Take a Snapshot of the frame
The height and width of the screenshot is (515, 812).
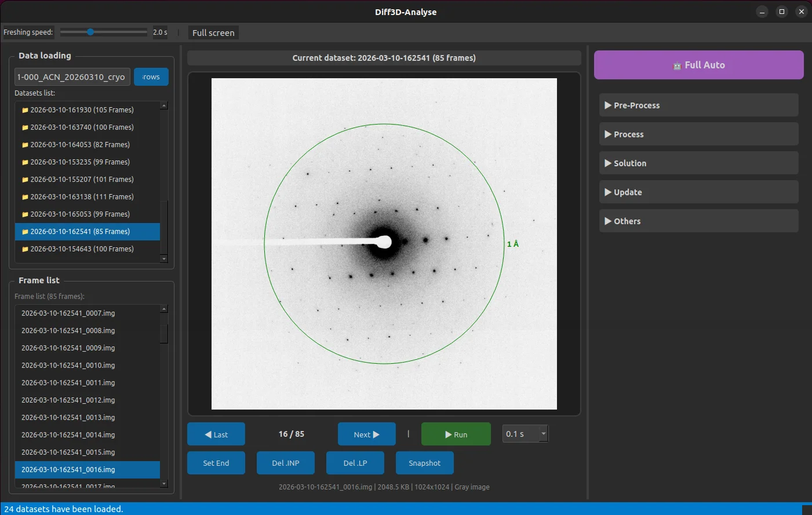coord(424,463)
